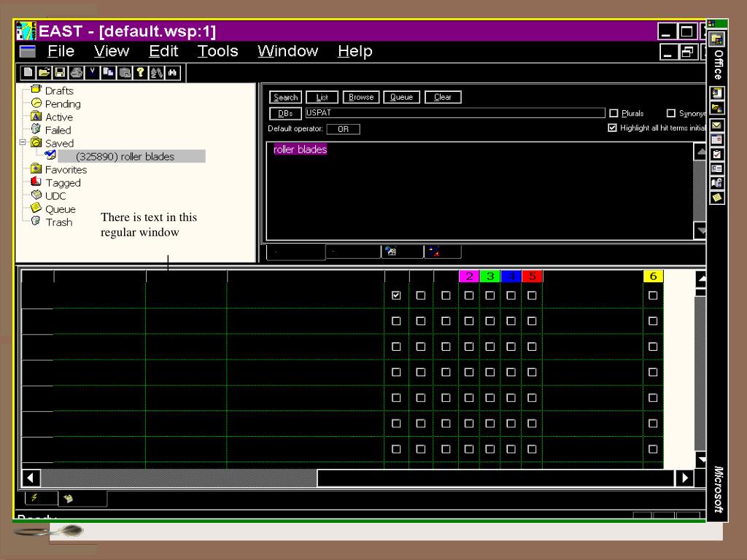This screenshot has height=560, width=747.
Task: Click the yellow question mark Help icon
Action: click(x=141, y=72)
